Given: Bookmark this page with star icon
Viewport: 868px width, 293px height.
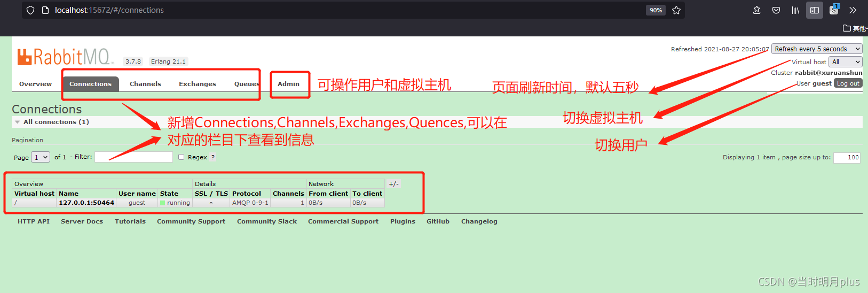Looking at the screenshot, I should click(676, 10).
